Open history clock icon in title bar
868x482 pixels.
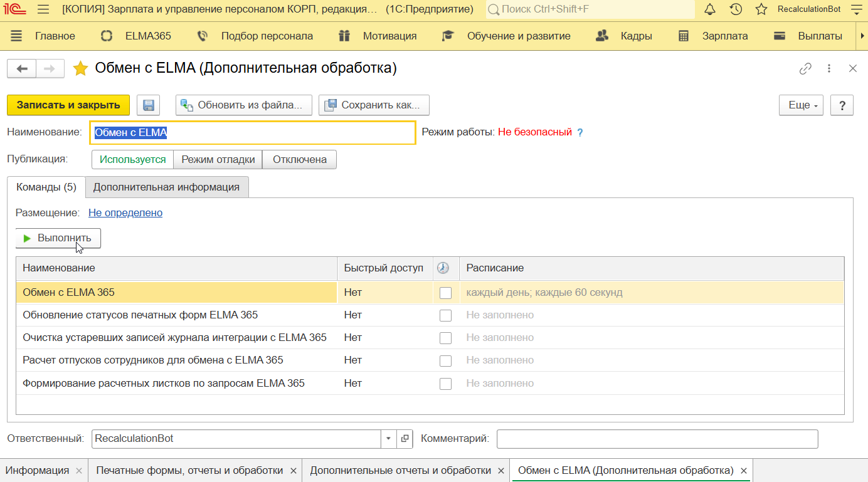tap(736, 9)
